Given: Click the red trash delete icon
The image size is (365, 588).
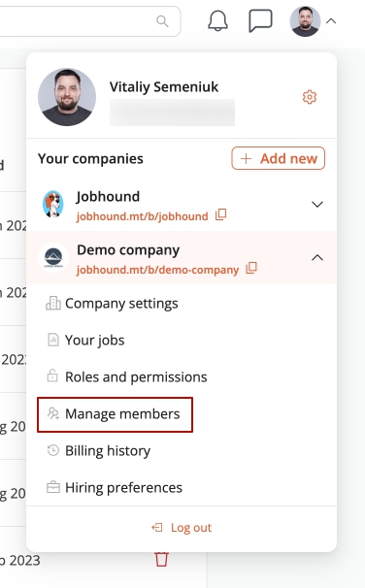Looking at the screenshot, I should (x=162, y=559).
